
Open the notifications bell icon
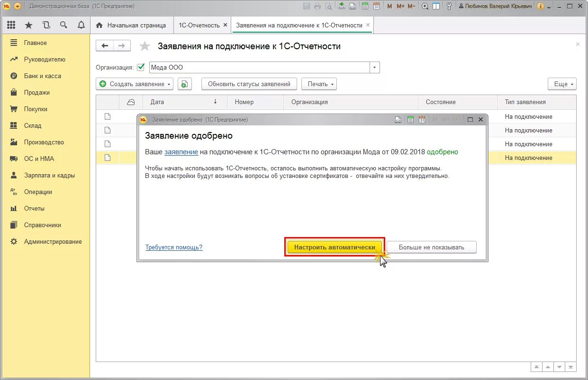pyautogui.click(x=81, y=25)
